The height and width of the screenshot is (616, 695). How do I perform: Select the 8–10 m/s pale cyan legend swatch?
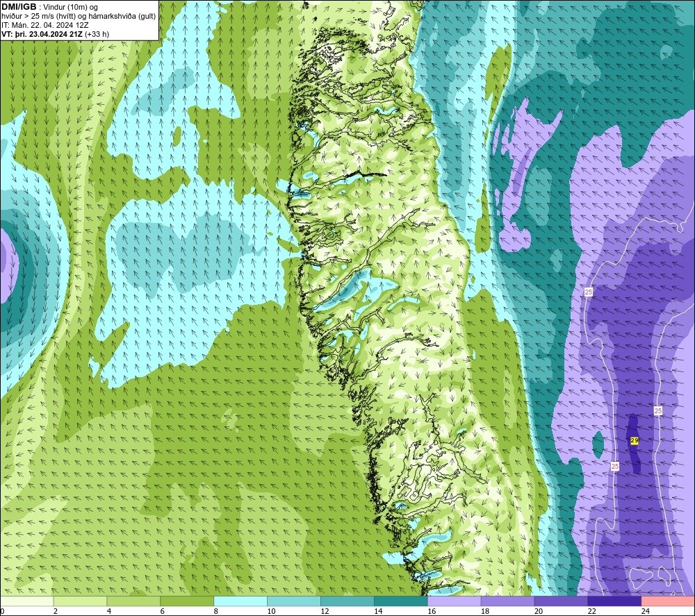tap(240, 601)
